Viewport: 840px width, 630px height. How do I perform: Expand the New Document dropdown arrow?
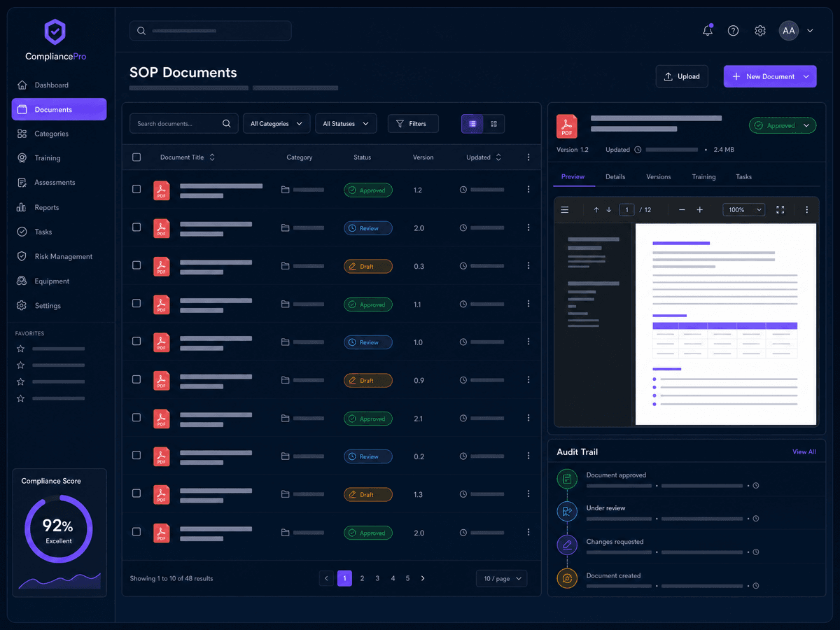coord(806,76)
